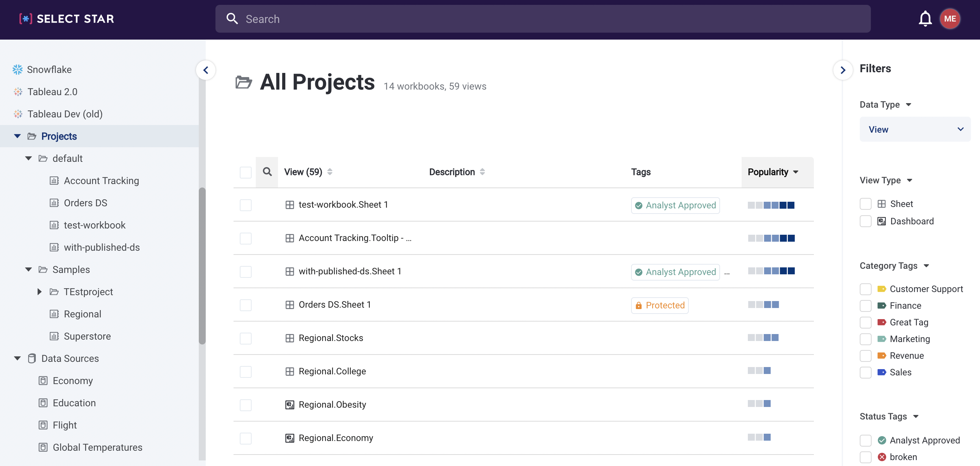Collapse the Category Tags filter section
The image size is (980, 466).
tap(926, 266)
